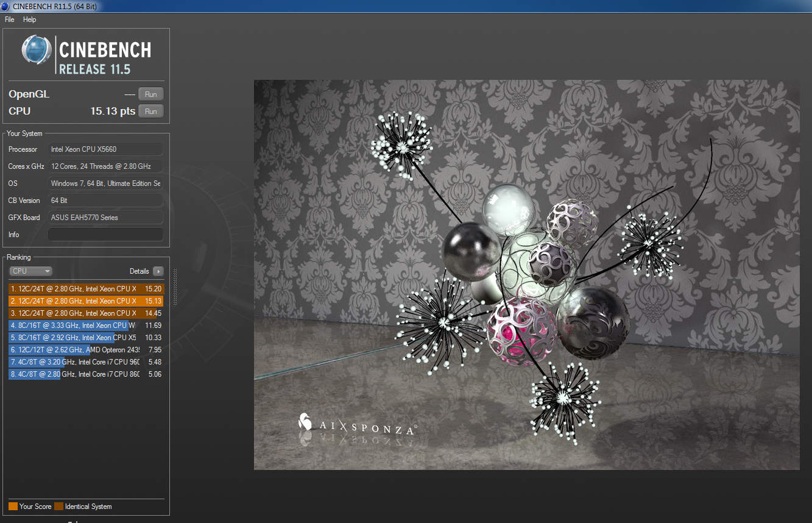This screenshot has height=523, width=812.
Task: Select ranking row 5 8C/16T @ 2.92 GHz
Action: (86, 338)
